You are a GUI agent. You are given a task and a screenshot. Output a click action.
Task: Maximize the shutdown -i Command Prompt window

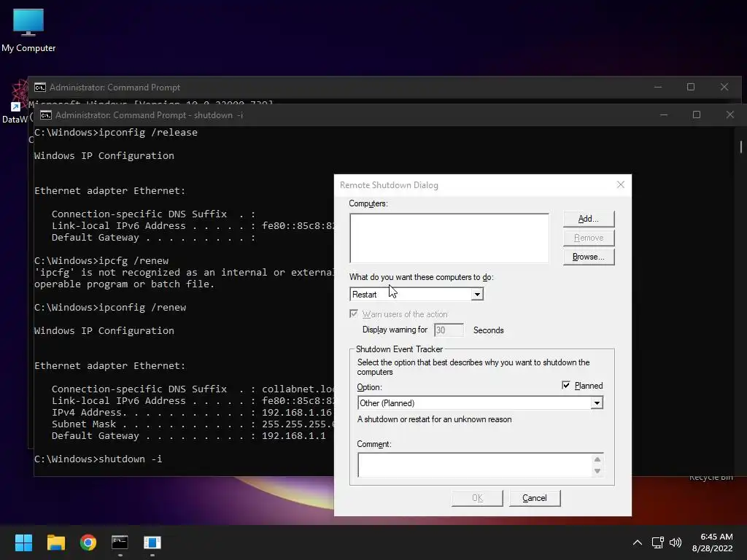tap(697, 114)
